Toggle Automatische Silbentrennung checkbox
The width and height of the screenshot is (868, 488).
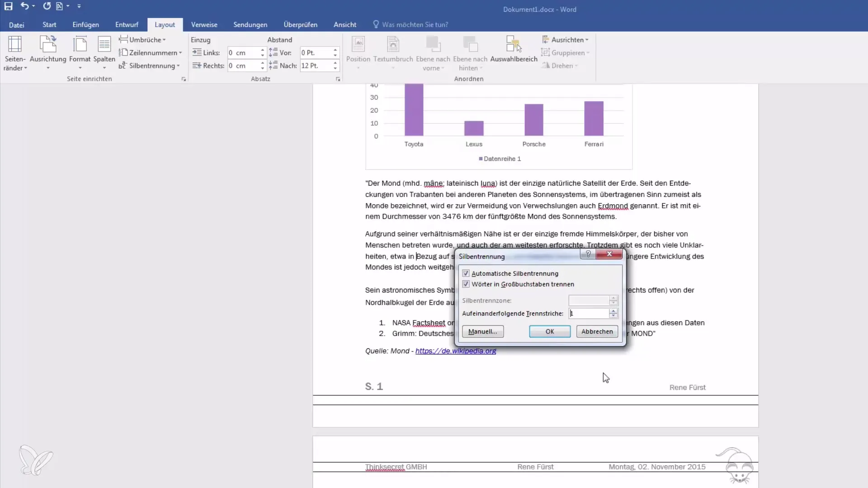pos(466,273)
